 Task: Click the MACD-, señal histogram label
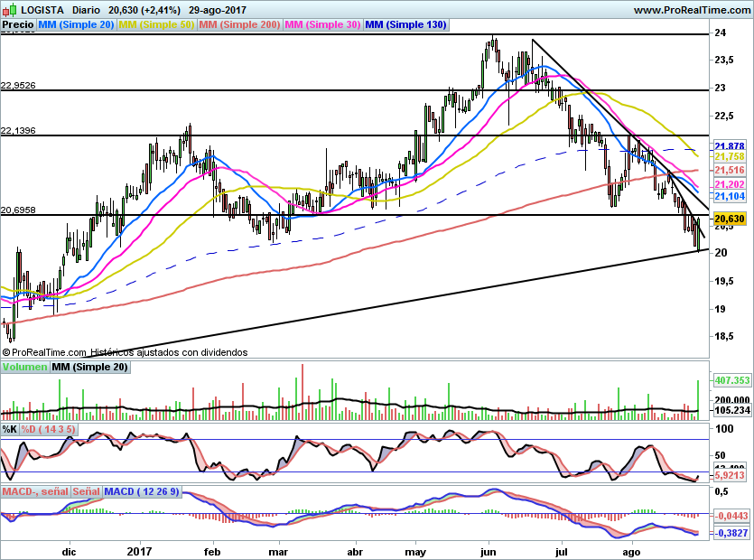point(34,491)
